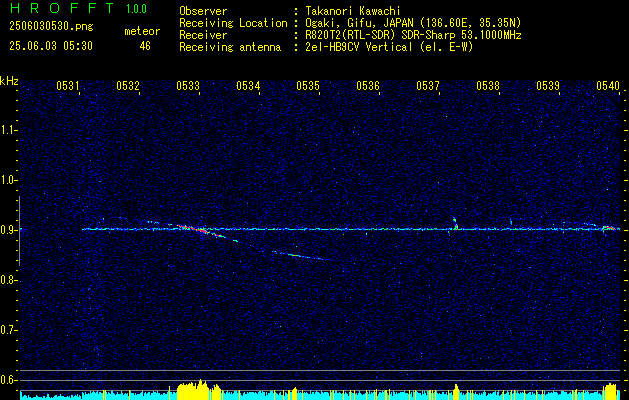Click the Receiving Location label

coord(233,23)
